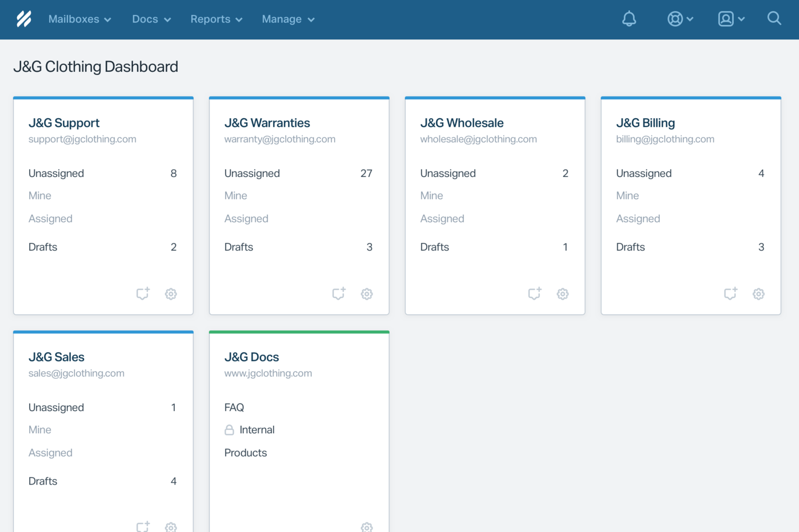Click the lock icon beside Internal collection
The width and height of the screenshot is (799, 532).
pos(228,429)
